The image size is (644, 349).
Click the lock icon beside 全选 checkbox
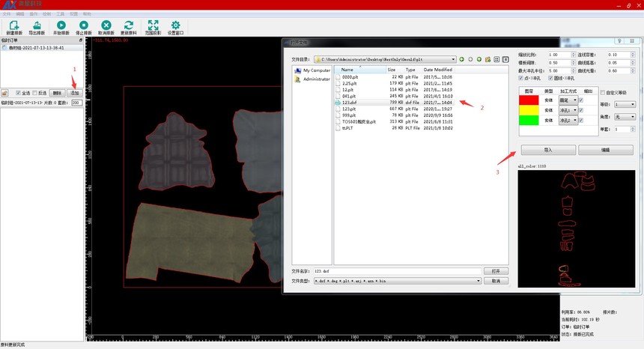(x=5, y=93)
